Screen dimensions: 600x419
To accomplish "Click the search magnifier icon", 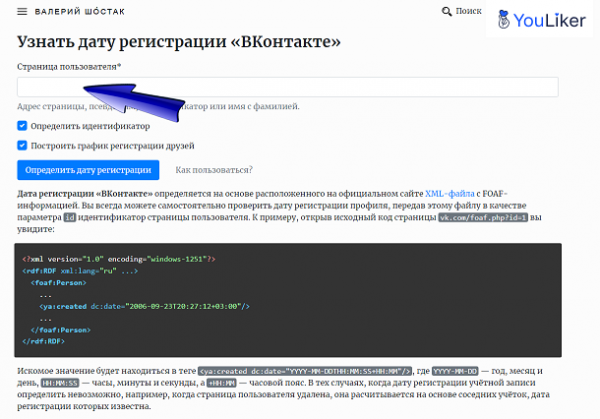I will point(446,11).
